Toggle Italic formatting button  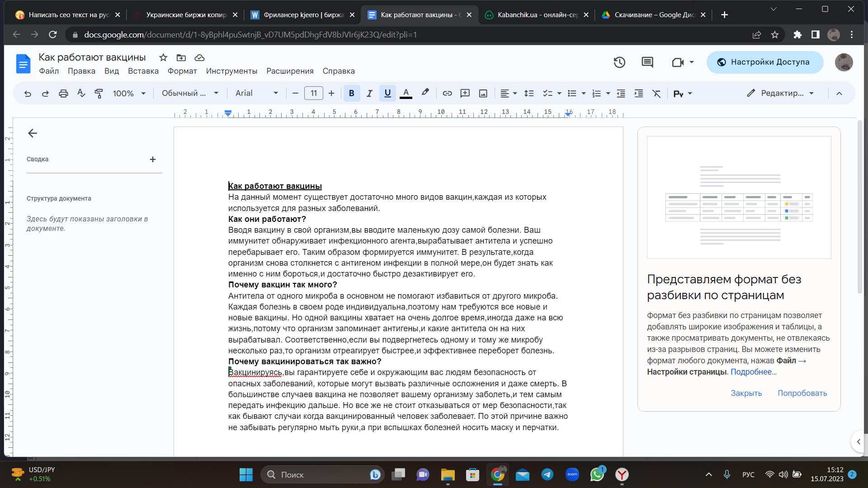(369, 94)
